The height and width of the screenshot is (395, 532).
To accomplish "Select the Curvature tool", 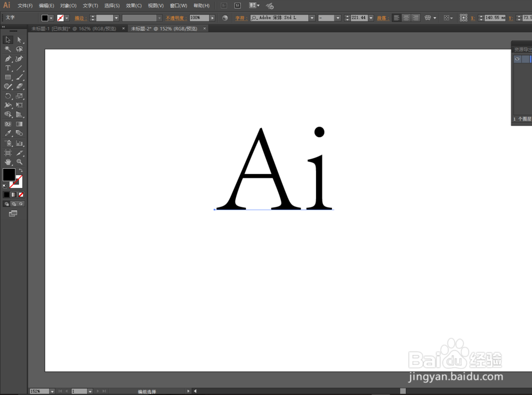I will tap(19, 59).
